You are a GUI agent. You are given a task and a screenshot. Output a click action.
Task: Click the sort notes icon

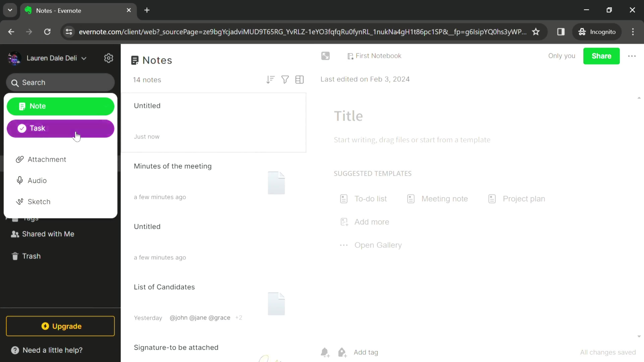pyautogui.click(x=270, y=80)
